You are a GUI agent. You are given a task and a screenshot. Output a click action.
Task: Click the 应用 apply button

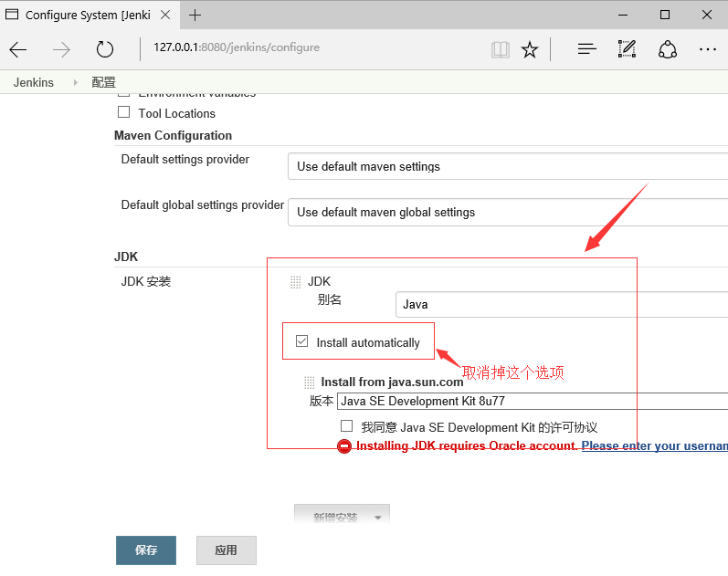click(x=227, y=550)
